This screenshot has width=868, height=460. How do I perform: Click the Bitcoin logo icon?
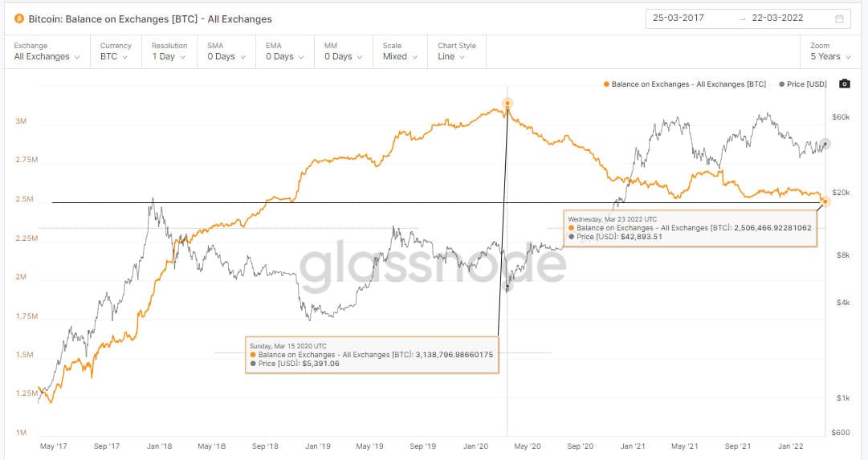click(x=18, y=18)
